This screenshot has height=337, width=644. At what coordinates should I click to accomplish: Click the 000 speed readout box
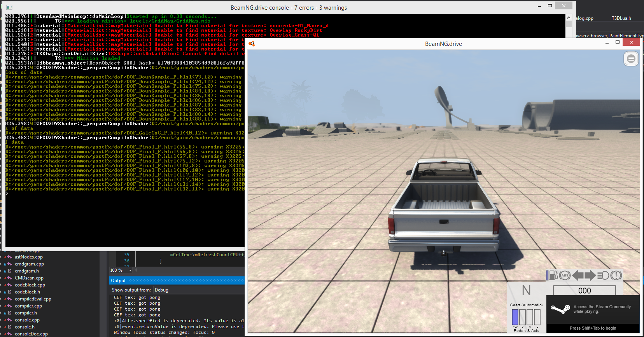pos(584,290)
